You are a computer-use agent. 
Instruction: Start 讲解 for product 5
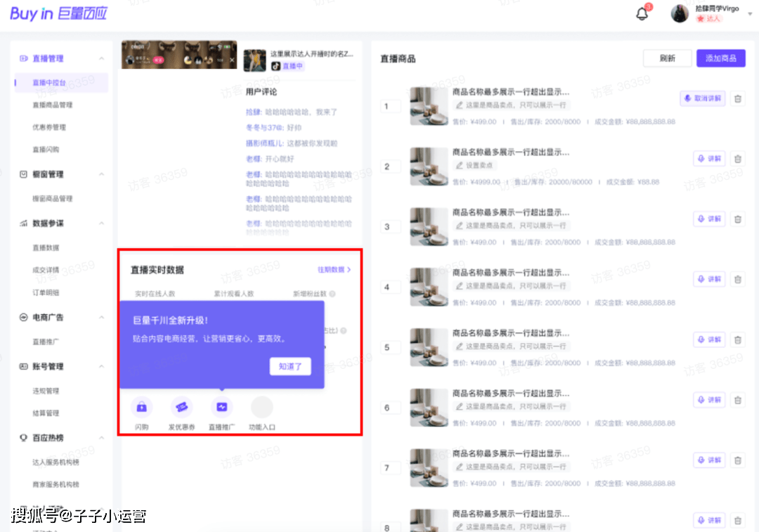pyautogui.click(x=709, y=340)
